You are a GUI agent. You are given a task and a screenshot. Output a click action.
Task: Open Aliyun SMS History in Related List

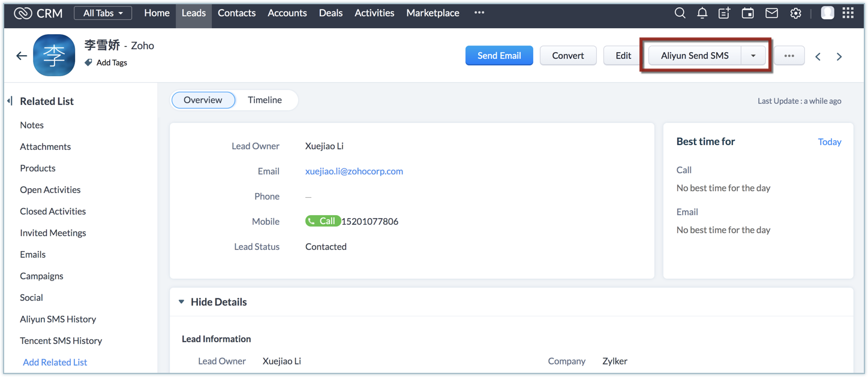[58, 319]
